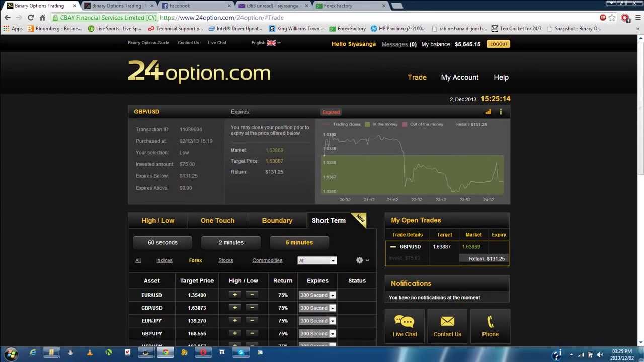Bookmark this page with the star icon
Screen dimensions: 644x362
(x=612, y=18)
